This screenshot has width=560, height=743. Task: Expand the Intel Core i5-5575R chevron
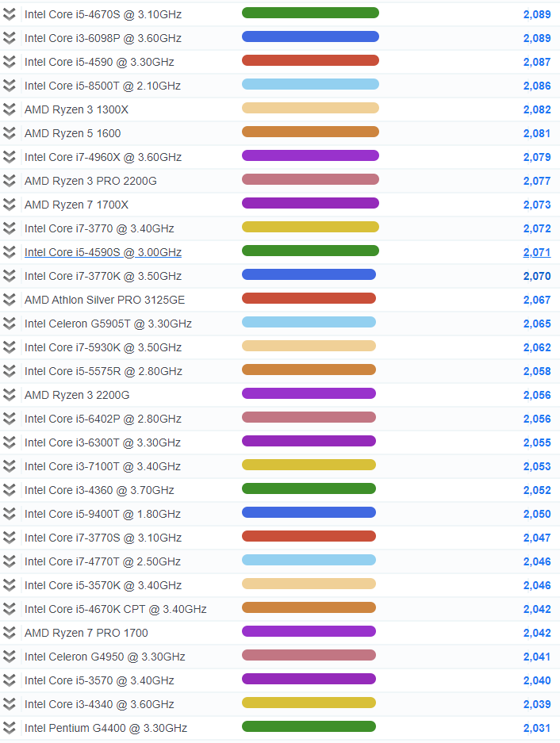(9, 371)
